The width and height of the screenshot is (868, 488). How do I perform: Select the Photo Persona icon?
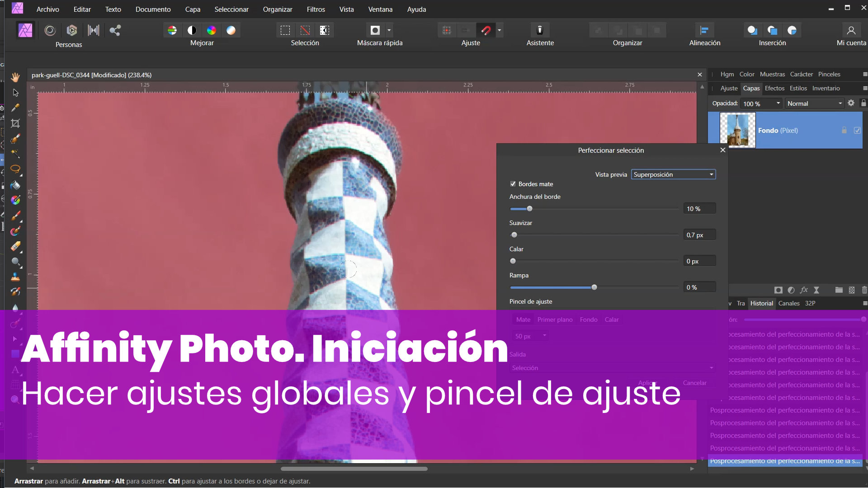tap(25, 30)
